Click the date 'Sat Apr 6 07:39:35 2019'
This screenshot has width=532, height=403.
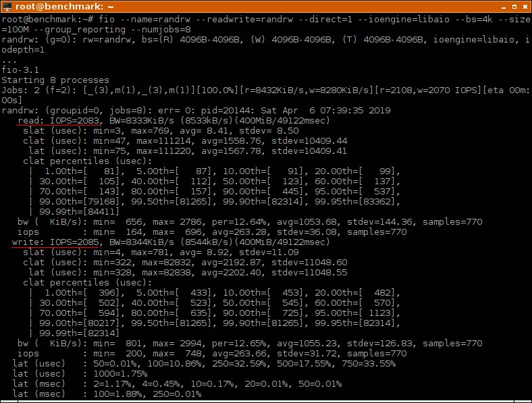point(325,111)
